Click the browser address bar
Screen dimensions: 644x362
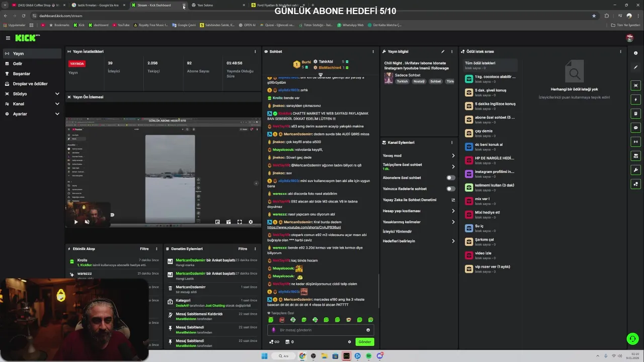click(x=312, y=16)
